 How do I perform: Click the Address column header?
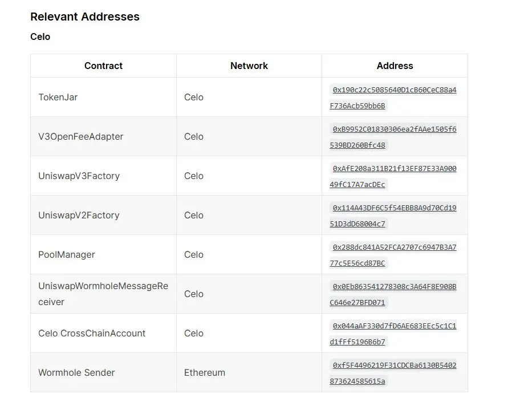395,66
